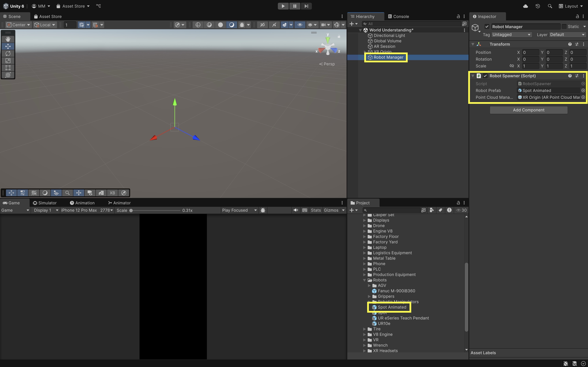Click the Play button
588x367 pixels.
click(283, 6)
